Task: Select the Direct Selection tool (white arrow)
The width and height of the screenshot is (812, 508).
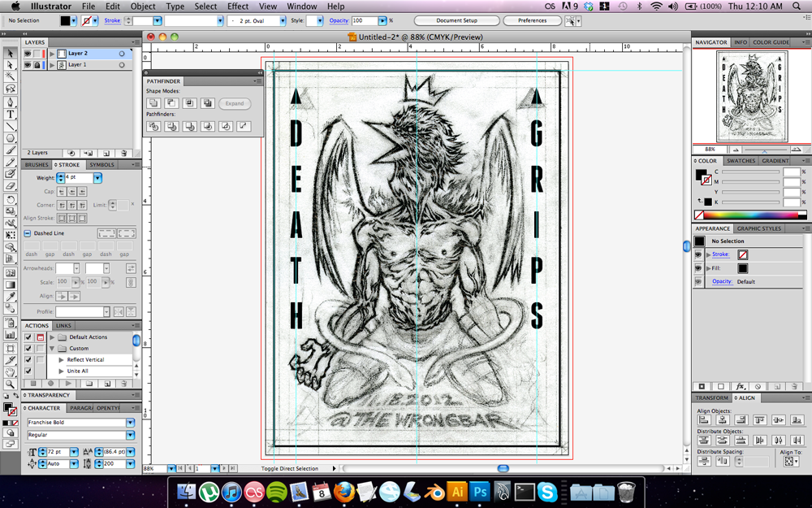Action: 11,65
